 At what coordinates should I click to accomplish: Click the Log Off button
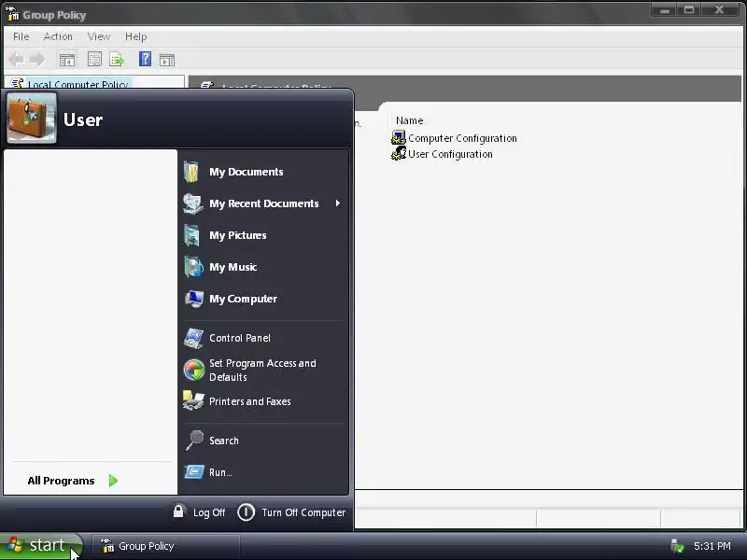coord(199,512)
